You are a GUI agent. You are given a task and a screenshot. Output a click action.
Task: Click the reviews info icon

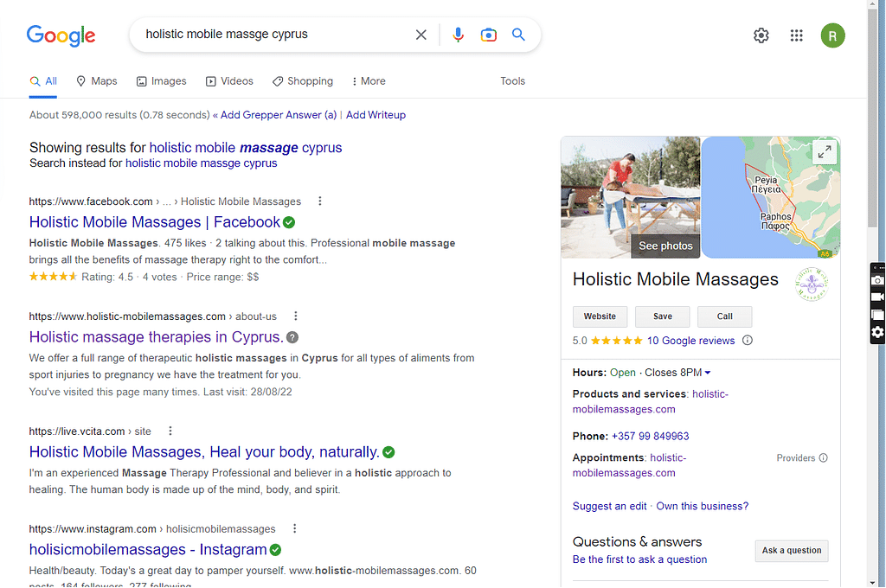(x=748, y=341)
